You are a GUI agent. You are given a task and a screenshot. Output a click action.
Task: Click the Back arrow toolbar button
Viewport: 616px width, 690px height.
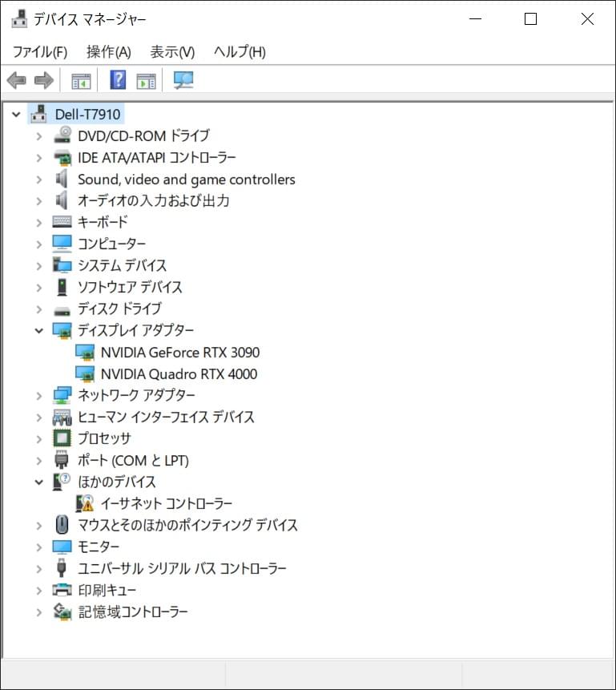(x=17, y=80)
